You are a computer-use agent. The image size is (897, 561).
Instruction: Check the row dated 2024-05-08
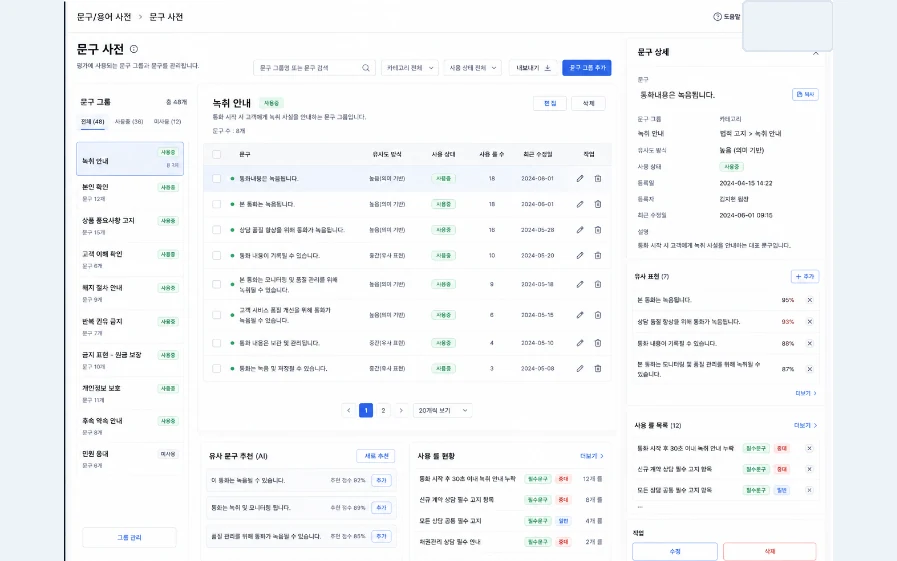216,369
